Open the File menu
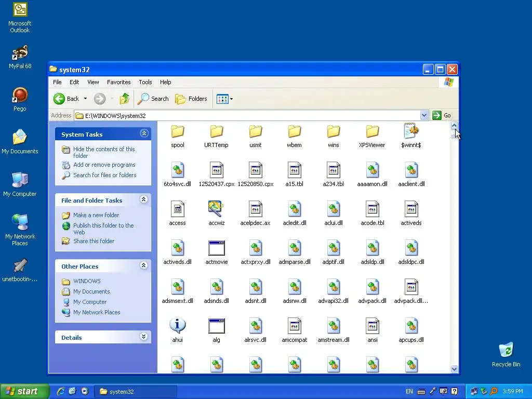 pos(57,82)
